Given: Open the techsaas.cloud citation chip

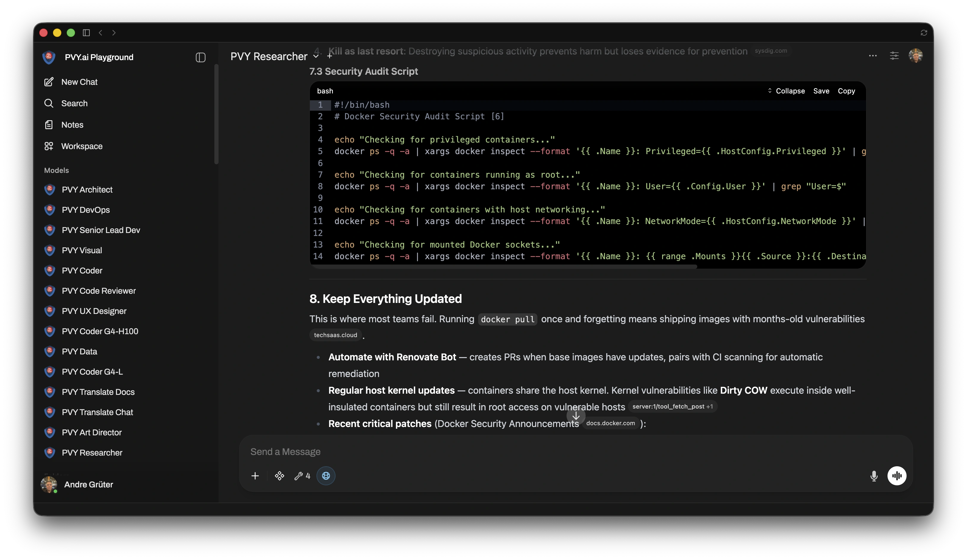Looking at the screenshot, I should (335, 335).
